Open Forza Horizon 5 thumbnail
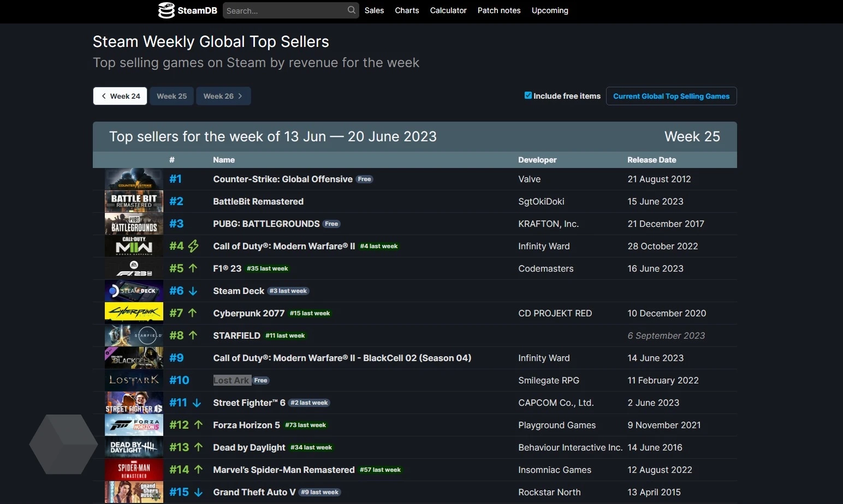Image resolution: width=843 pixels, height=504 pixels. point(134,425)
